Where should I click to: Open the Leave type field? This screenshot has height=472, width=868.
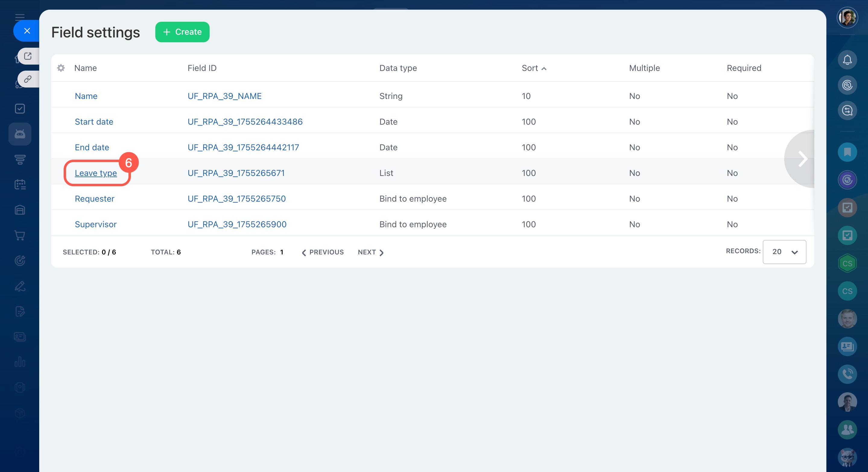pyautogui.click(x=96, y=173)
